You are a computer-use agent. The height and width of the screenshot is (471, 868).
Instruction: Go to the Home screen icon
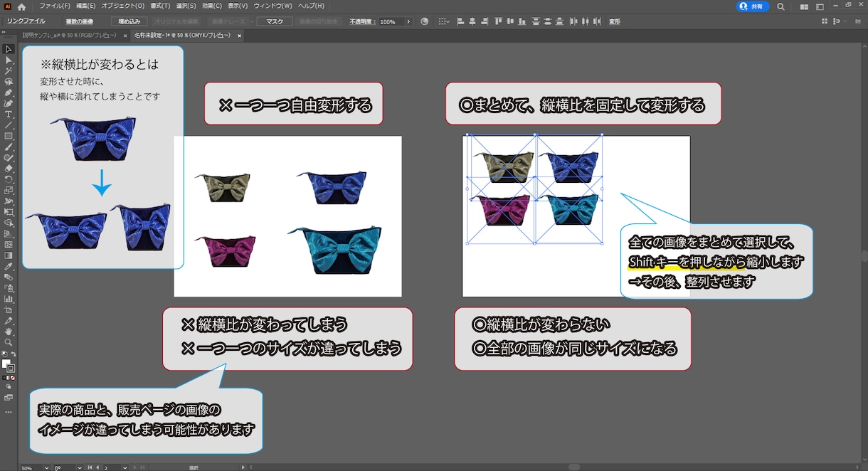pos(21,6)
